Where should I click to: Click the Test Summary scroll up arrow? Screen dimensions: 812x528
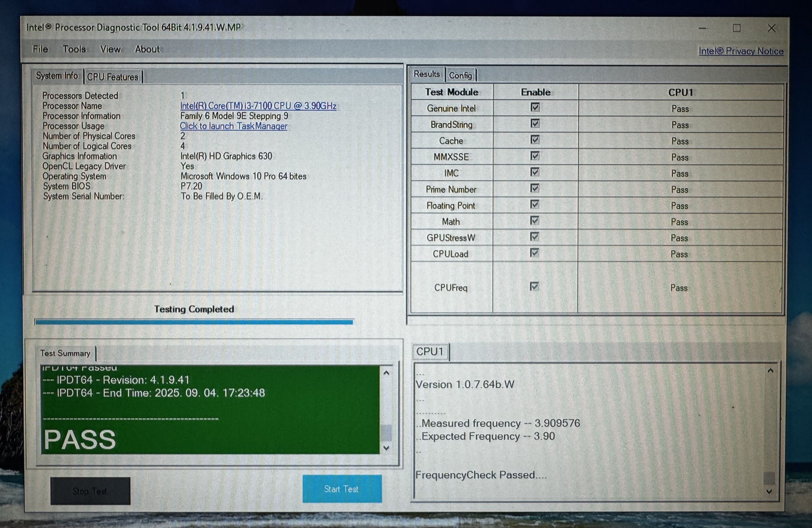click(x=386, y=373)
